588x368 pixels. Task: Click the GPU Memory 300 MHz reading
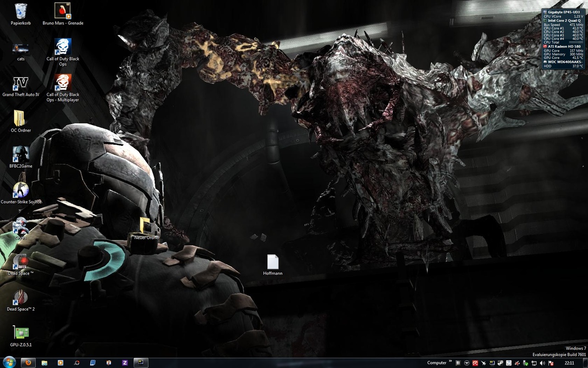tap(564, 54)
